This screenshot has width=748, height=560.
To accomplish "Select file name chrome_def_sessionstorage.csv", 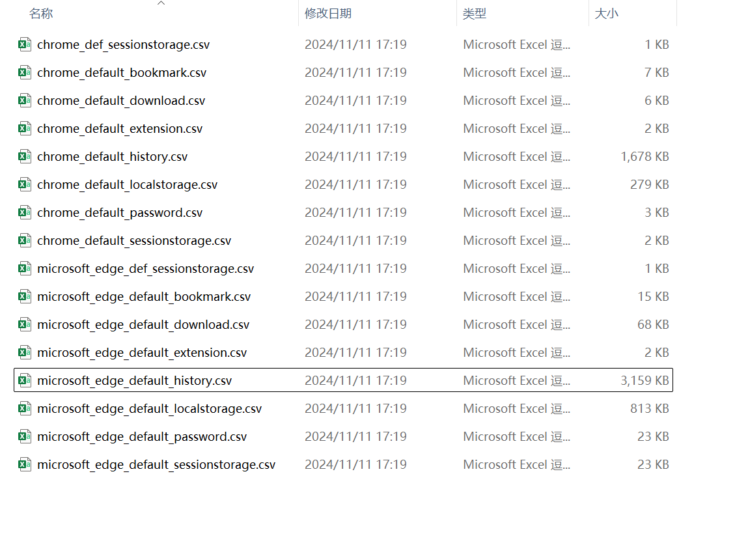I will (124, 45).
